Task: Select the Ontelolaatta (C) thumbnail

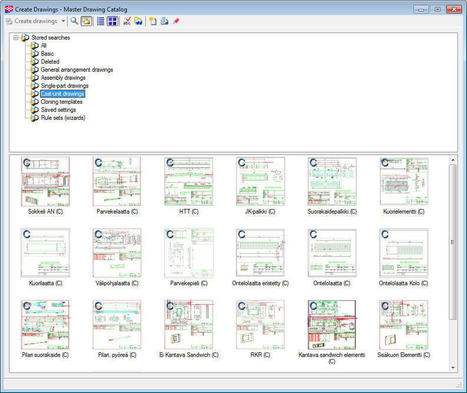Action: point(332,253)
